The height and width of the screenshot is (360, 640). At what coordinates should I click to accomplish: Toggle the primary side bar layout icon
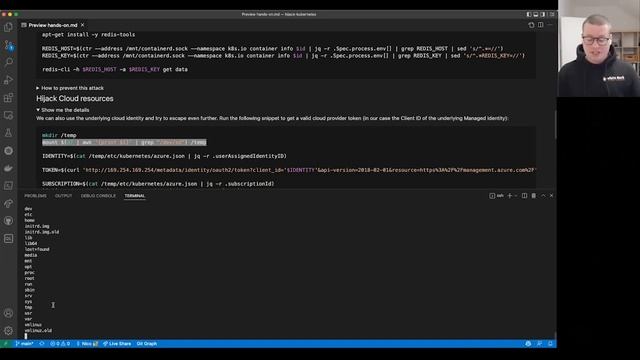529,14
